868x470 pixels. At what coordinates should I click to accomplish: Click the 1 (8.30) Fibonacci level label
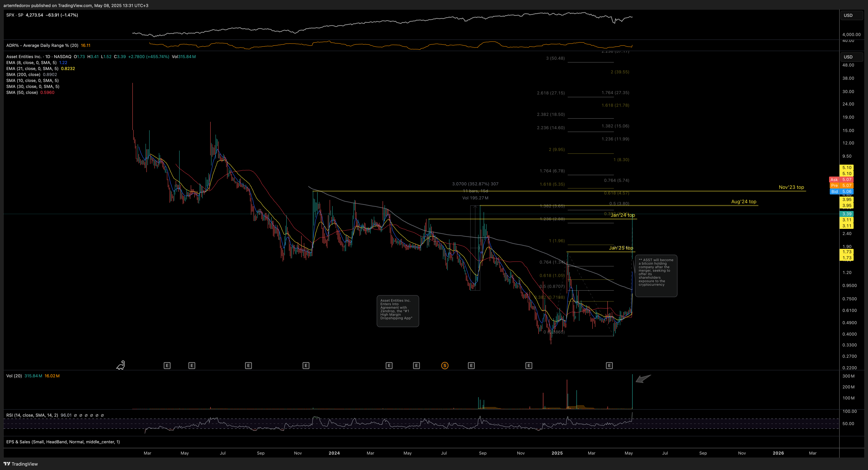621,160
